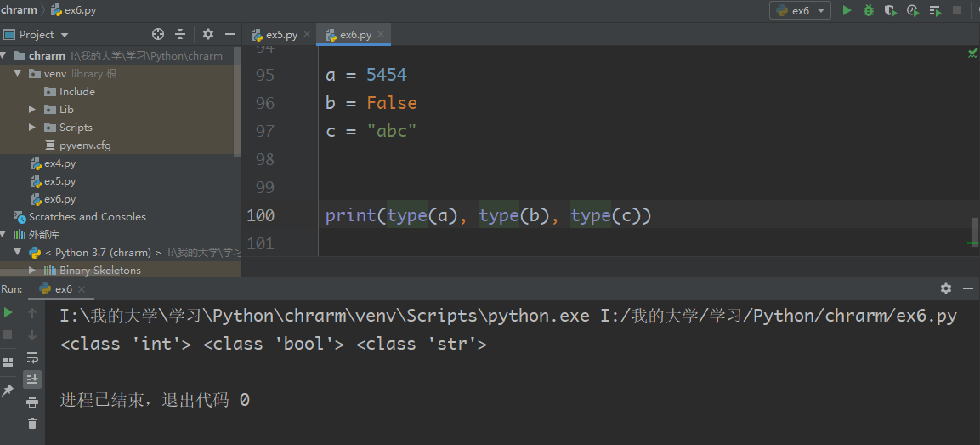Expand the Scripts folder arrow
Image resolution: width=980 pixels, height=445 pixels.
click(32, 127)
